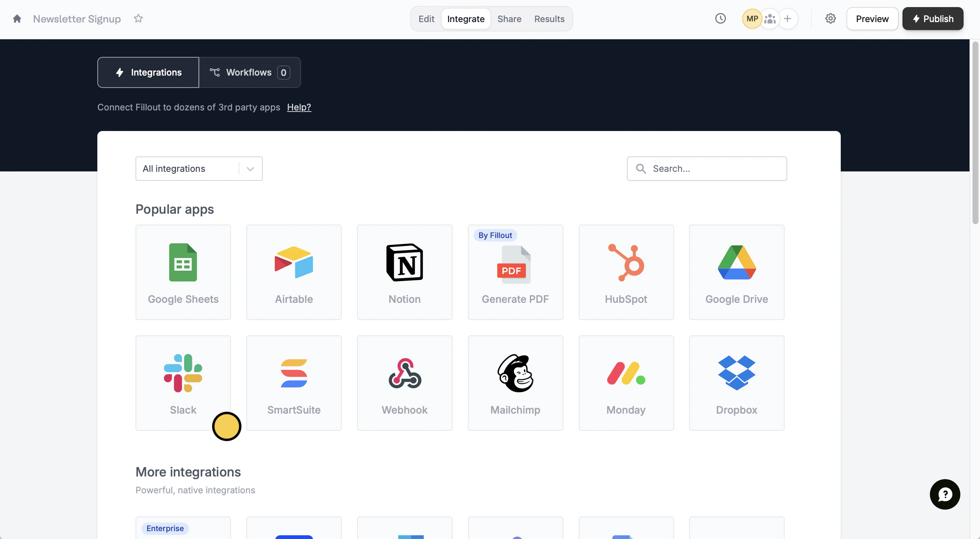Go to the Results tab

[549, 19]
